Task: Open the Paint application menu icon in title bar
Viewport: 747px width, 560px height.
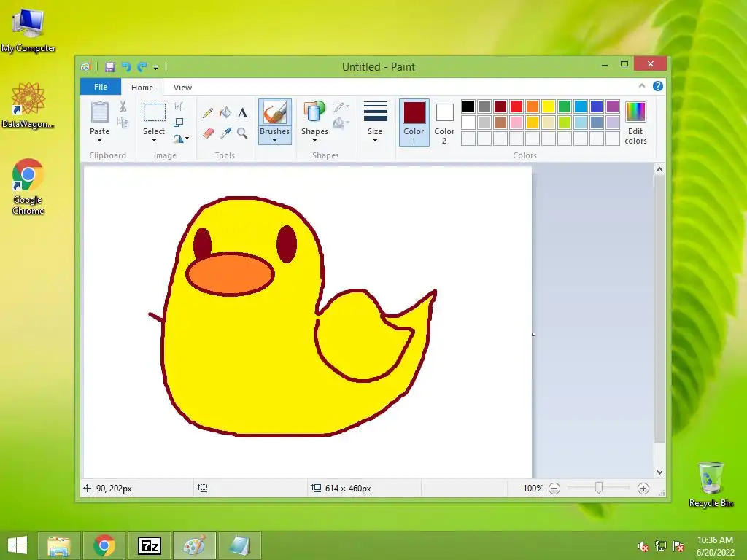Action: click(x=86, y=66)
